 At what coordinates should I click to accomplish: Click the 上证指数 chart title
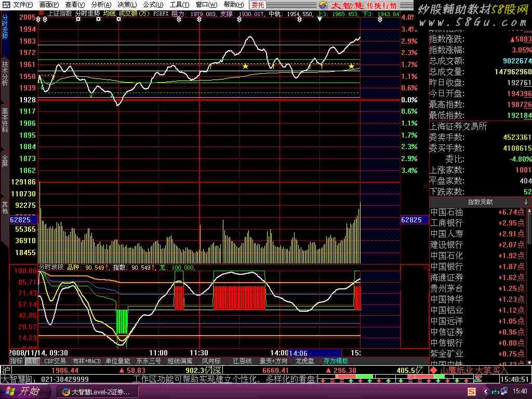(59, 14)
